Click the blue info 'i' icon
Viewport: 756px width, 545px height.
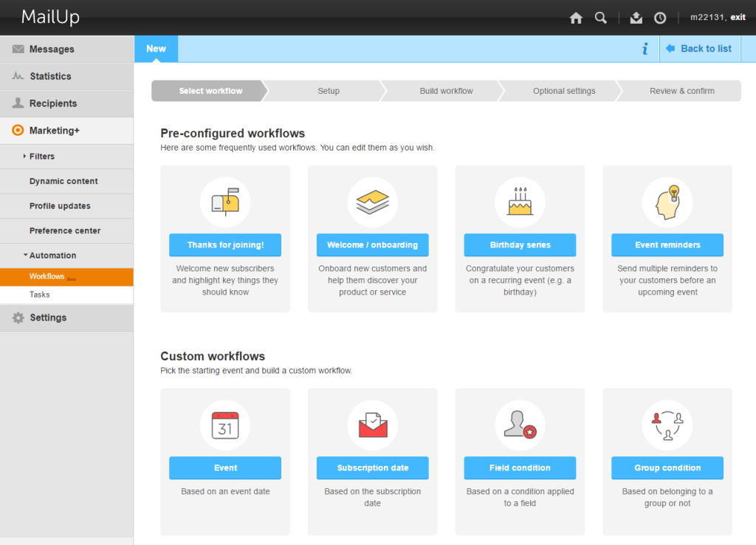[645, 49]
